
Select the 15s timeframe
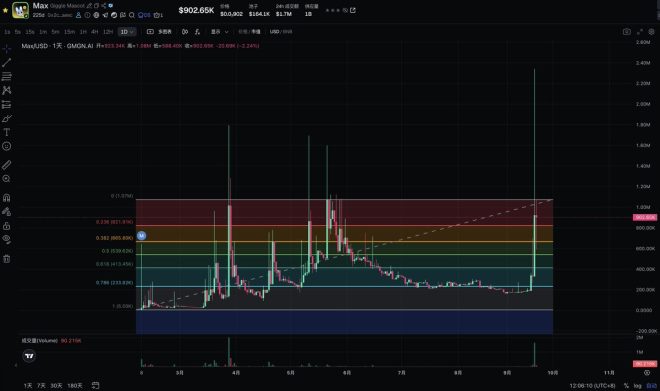30,32
